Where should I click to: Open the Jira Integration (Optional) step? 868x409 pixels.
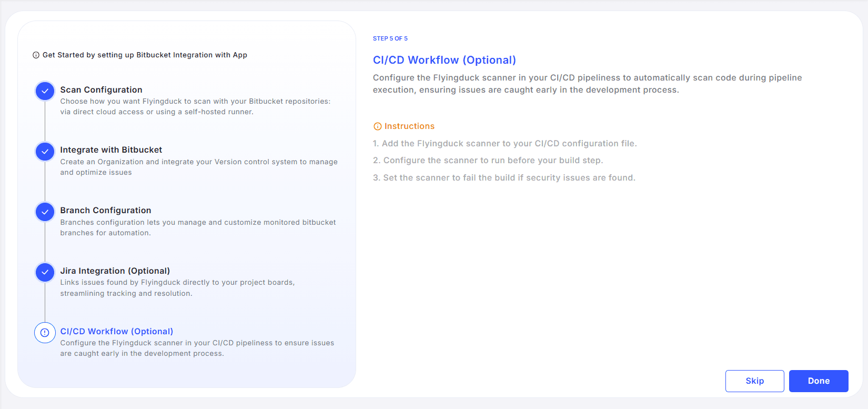(x=115, y=271)
